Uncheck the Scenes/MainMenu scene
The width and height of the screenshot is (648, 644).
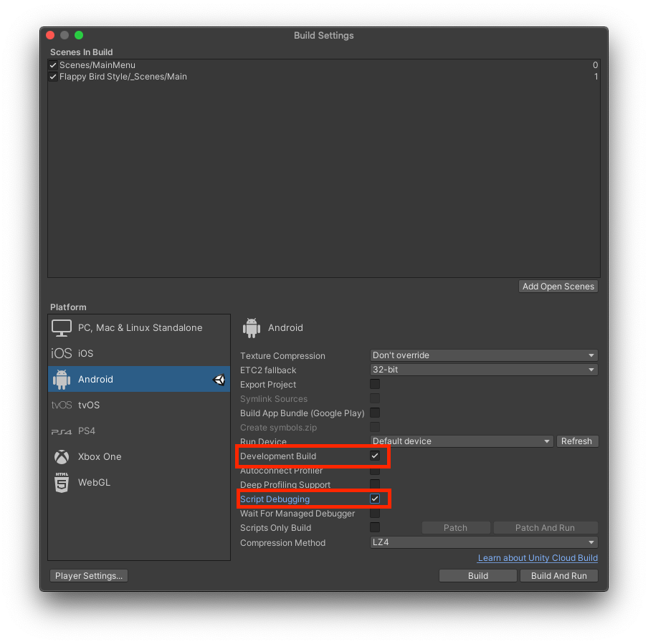[x=53, y=64]
